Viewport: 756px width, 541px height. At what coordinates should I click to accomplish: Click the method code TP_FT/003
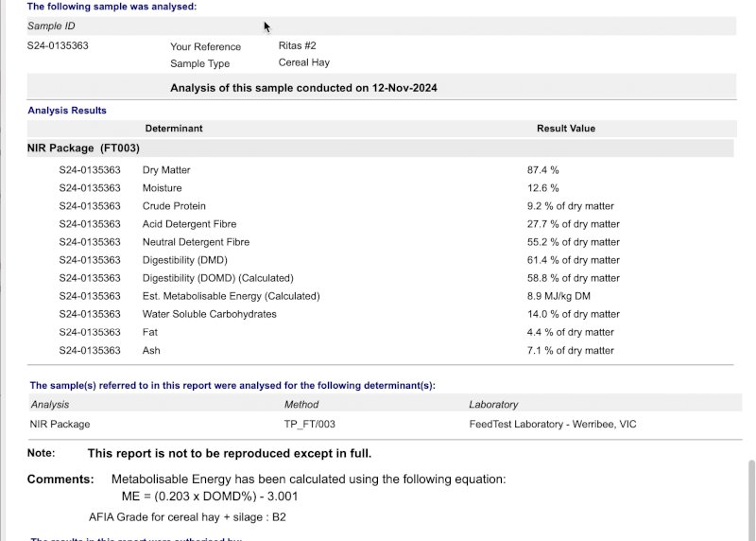pyautogui.click(x=310, y=425)
